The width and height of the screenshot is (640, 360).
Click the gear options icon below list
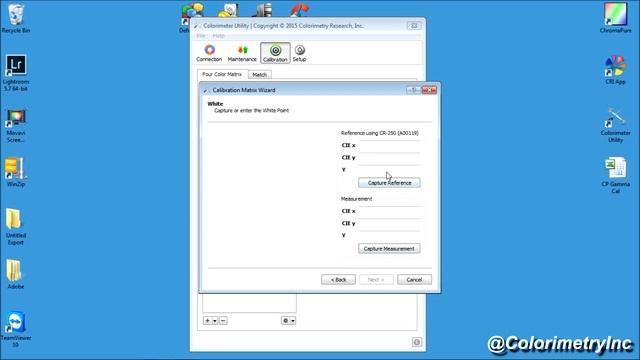[x=285, y=321]
